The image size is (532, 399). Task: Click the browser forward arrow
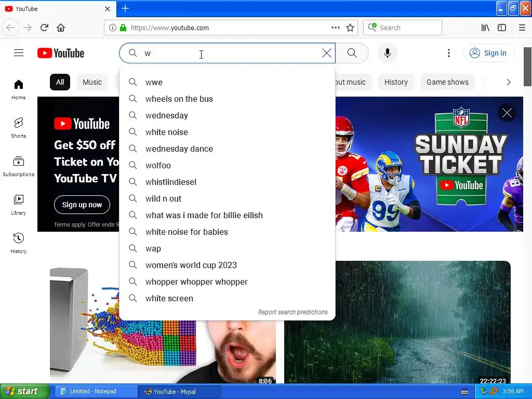click(x=28, y=28)
